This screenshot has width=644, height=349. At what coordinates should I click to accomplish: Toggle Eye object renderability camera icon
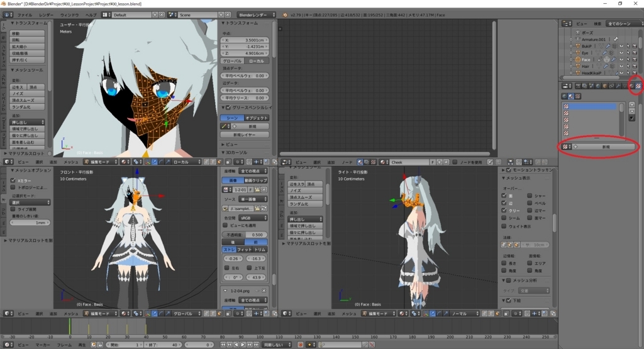pyautogui.click(x=635, y=53)
